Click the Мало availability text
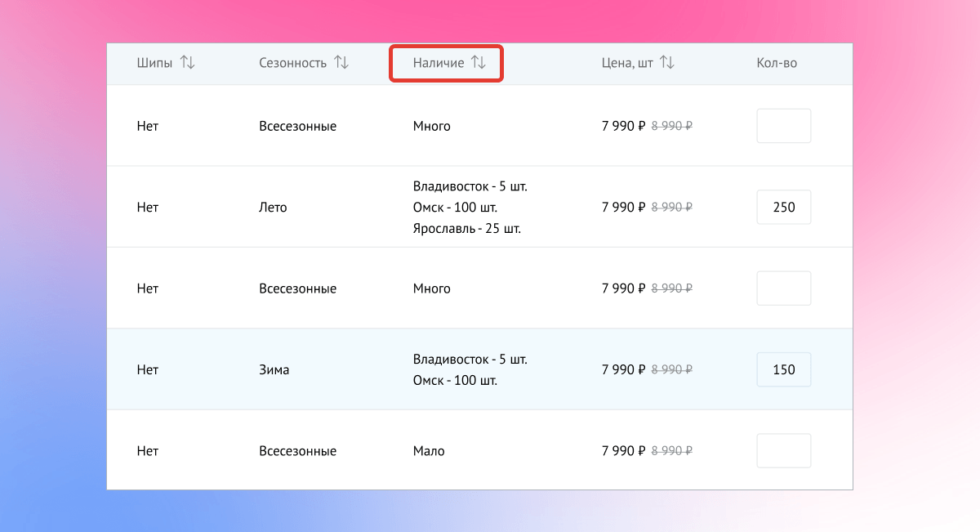This screenshot has width=980, height=532. tap(429, 451)
